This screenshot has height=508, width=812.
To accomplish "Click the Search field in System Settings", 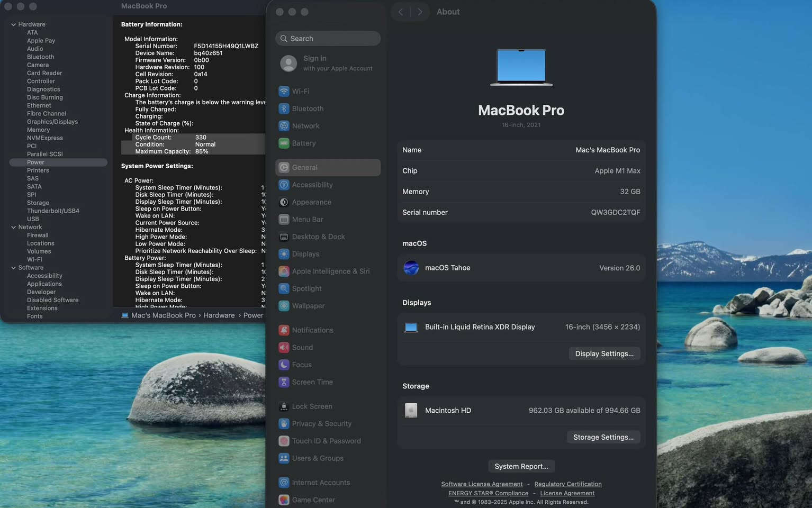I will tap(328, 39).
